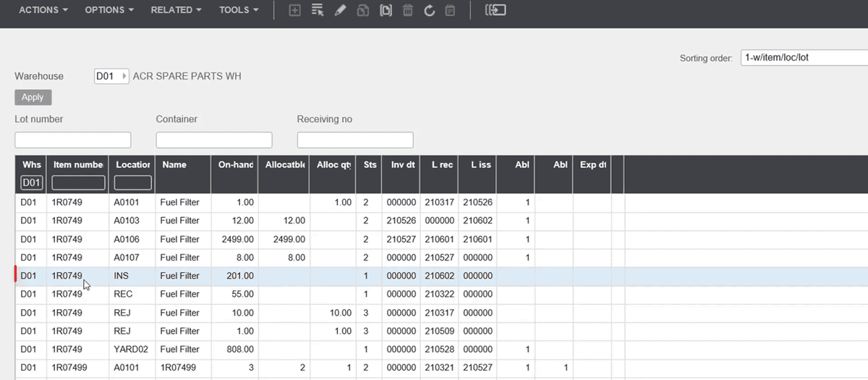Click the on-hand value 201.00
Image resolution: width=868 pixels, height=380 pixels.
239,276
